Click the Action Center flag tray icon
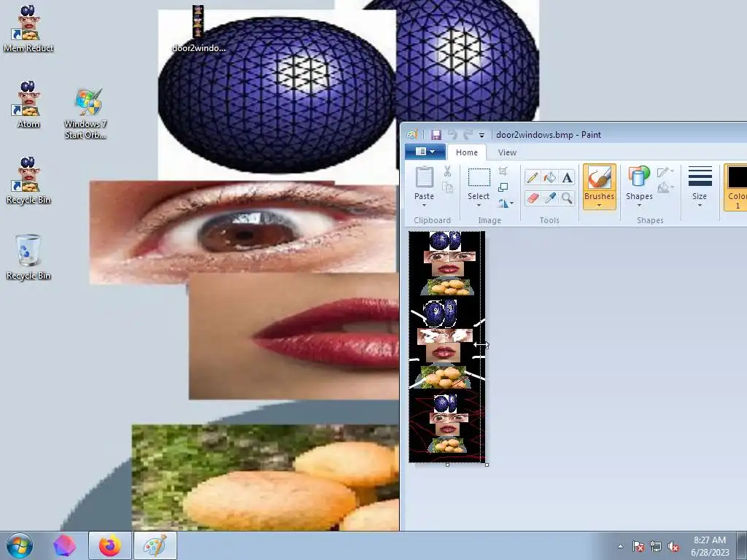Viewport: 747px width, 560px height. pos(638,546)
